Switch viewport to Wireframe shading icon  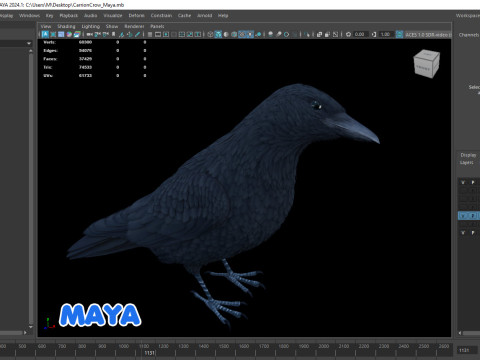tap(210, 34)
